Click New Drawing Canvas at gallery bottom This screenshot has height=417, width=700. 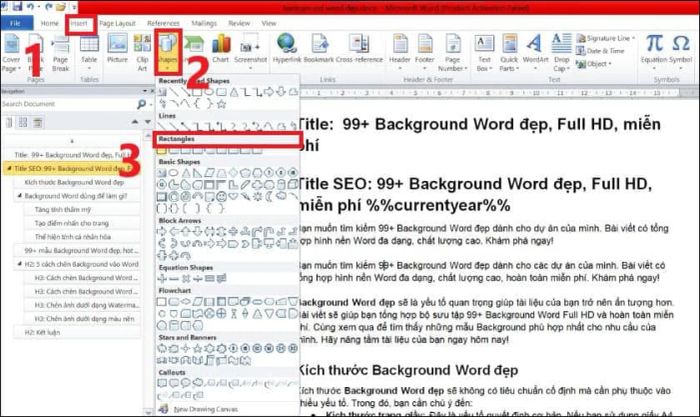coord(199,409)
